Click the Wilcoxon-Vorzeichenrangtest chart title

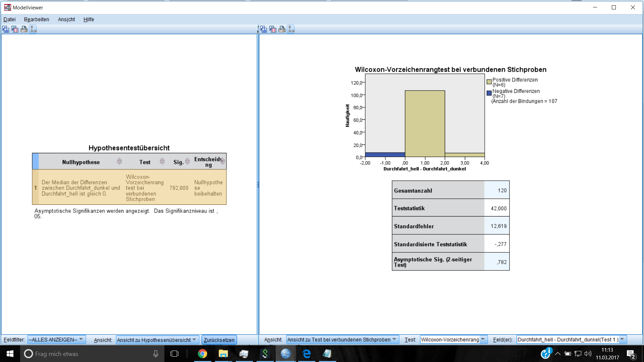tap(450, 69)
